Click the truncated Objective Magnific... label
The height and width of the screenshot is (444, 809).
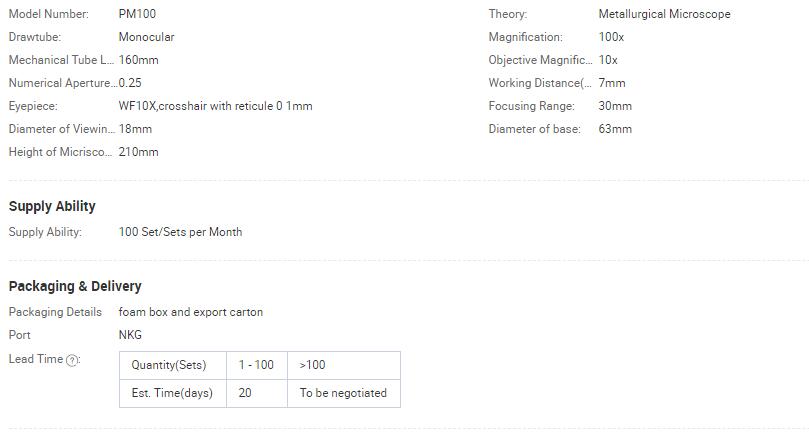click(x=540, y=60)
